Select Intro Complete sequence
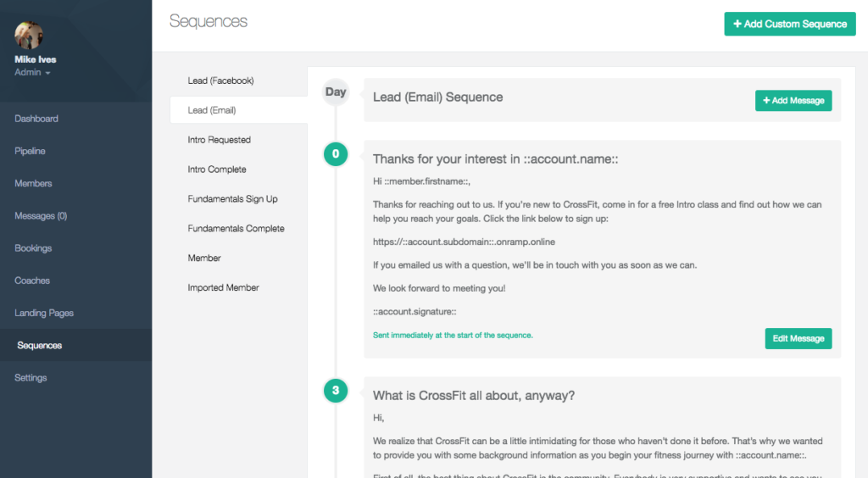Image resolution: width=868 pixels, height=478 pixels. (216, 170)
